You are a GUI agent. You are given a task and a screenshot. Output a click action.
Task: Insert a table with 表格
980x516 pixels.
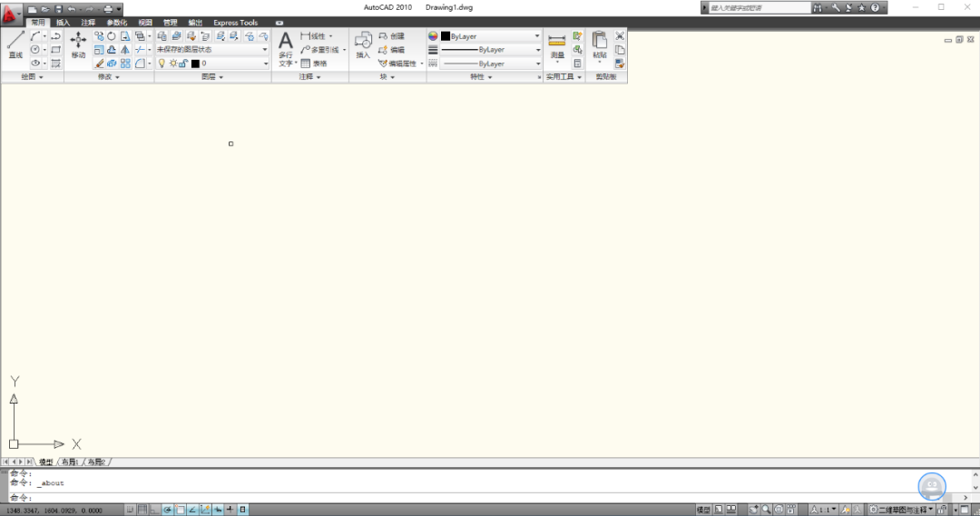pyautogui.click(x=314, y=63)
